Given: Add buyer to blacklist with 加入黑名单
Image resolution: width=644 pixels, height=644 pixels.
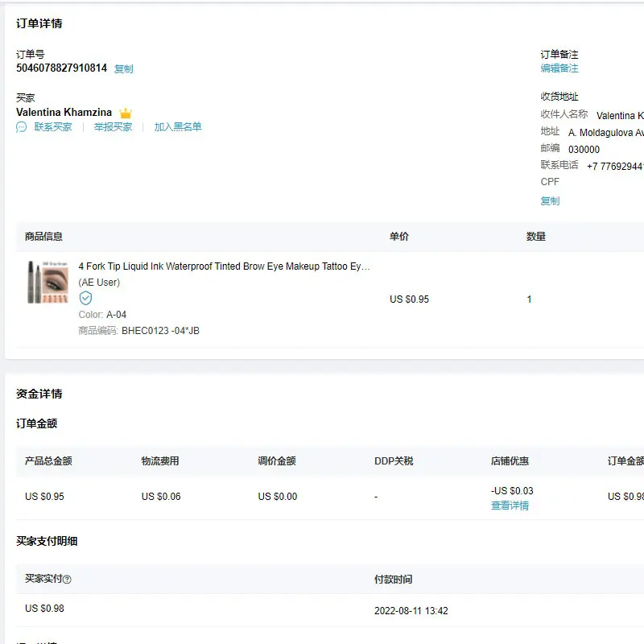Looking at the screenshot, I should pyautogui.click(x=178, y=127).
